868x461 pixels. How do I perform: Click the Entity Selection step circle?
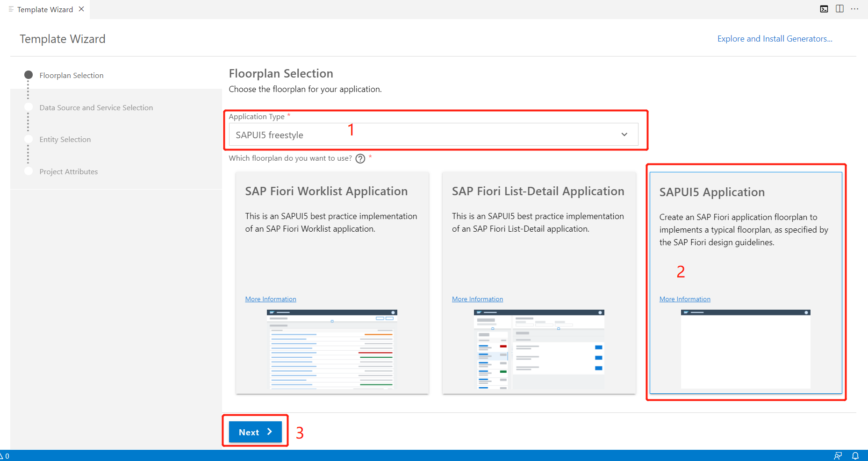coord(29,139)
